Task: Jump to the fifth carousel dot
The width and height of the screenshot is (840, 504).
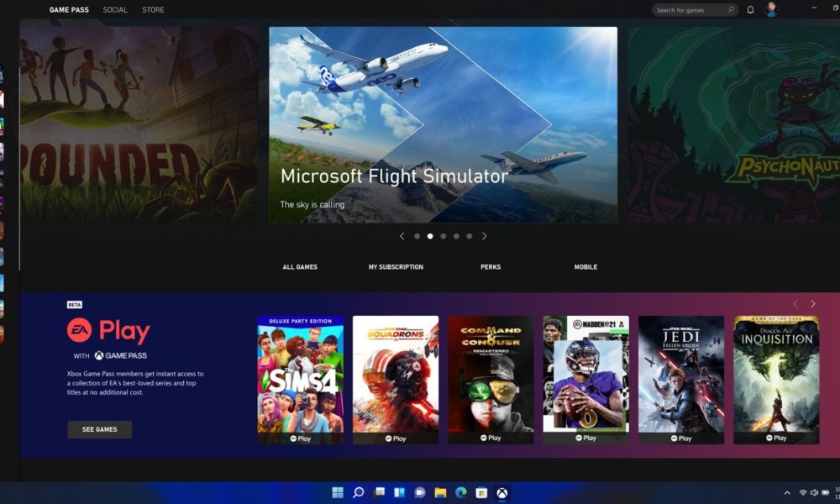Action: pos(470,236)
